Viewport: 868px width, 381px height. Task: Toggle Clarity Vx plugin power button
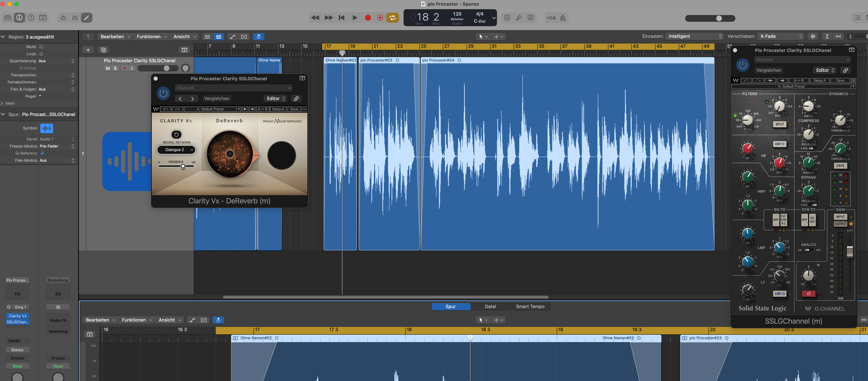(x=163, y=93)
